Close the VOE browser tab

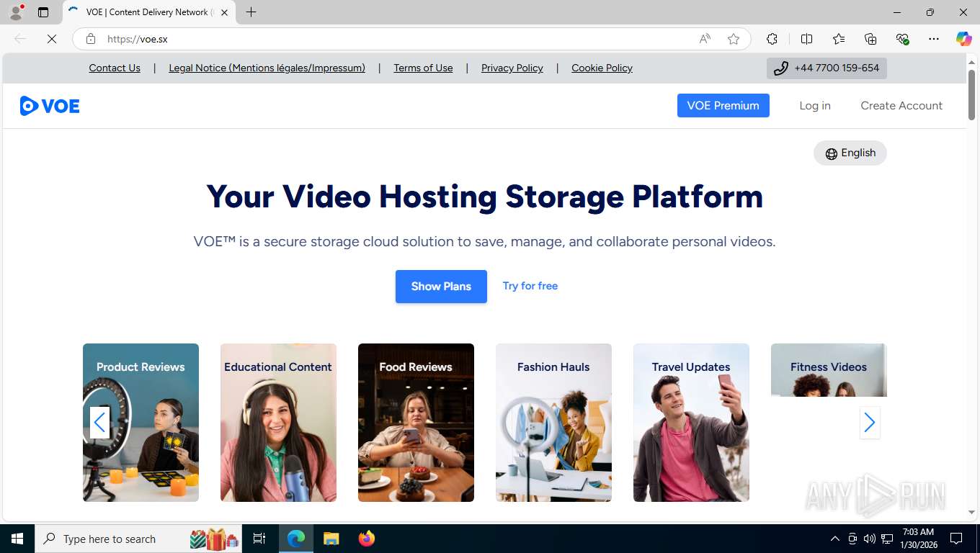click(224, 12)
